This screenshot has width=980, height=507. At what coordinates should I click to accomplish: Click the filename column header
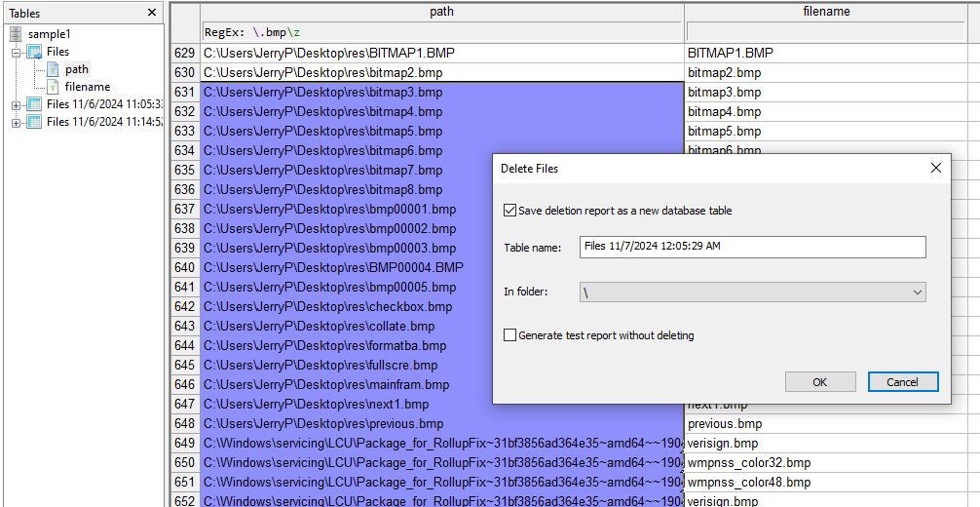pos(830,12)
